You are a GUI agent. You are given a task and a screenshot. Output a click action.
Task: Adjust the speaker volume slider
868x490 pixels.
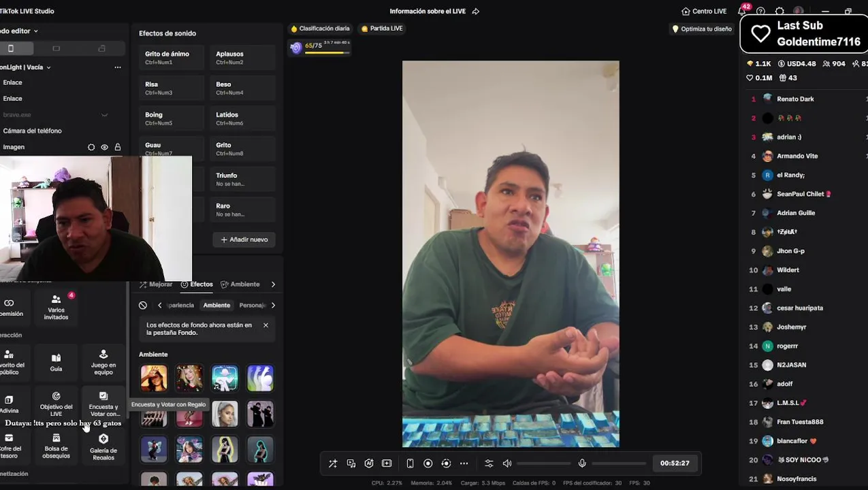(544, 463)
